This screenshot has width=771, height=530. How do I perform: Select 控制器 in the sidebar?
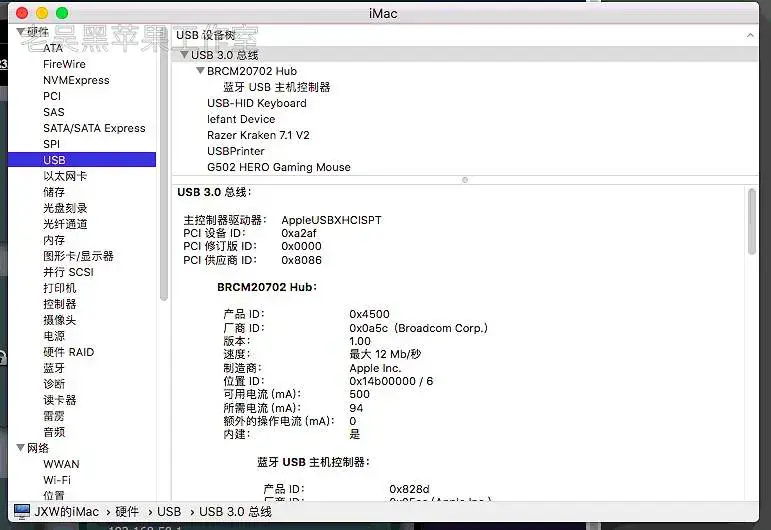pos(59,304)
